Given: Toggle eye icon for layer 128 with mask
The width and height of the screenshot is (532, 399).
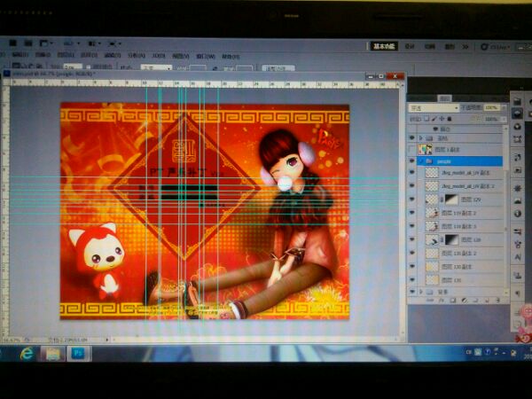Looking at the screenshot, I should [x=411, y=239].
